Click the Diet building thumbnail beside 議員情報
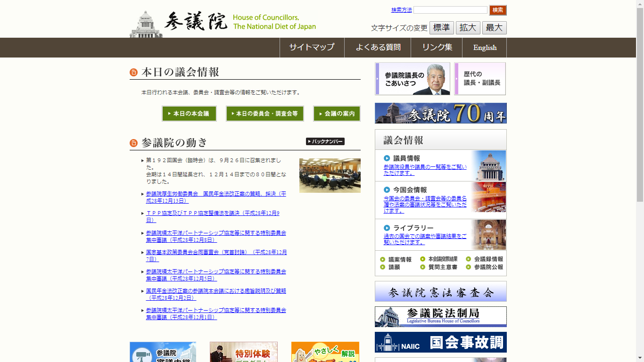The height and width of the screenshot is (362, 644). (489, 165)
